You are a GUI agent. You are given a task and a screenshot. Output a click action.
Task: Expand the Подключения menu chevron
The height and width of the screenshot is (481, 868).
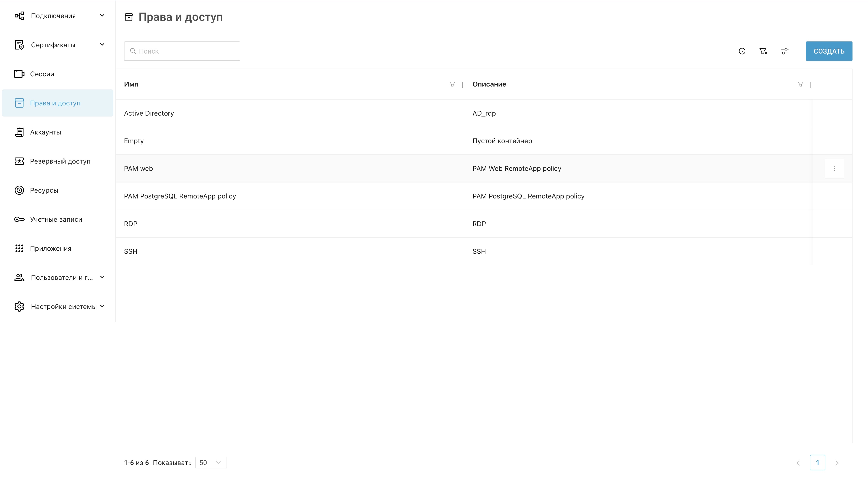pos(102,16)
